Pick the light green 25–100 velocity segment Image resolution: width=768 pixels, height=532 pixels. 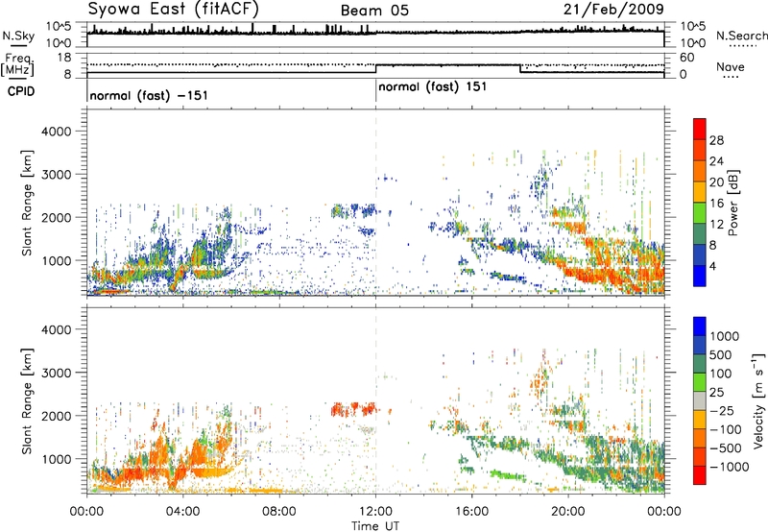point(700,382)
